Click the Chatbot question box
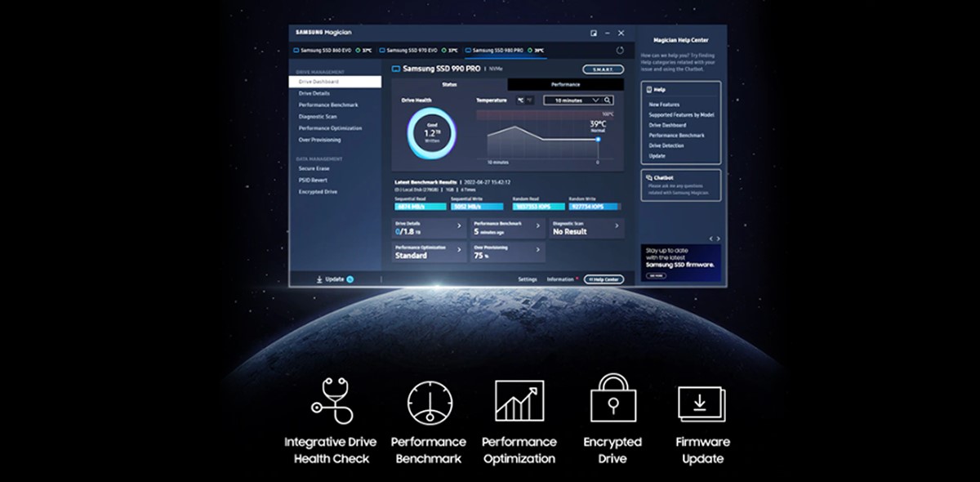This screenshot has height=482, width=980. tap(680, 185)
